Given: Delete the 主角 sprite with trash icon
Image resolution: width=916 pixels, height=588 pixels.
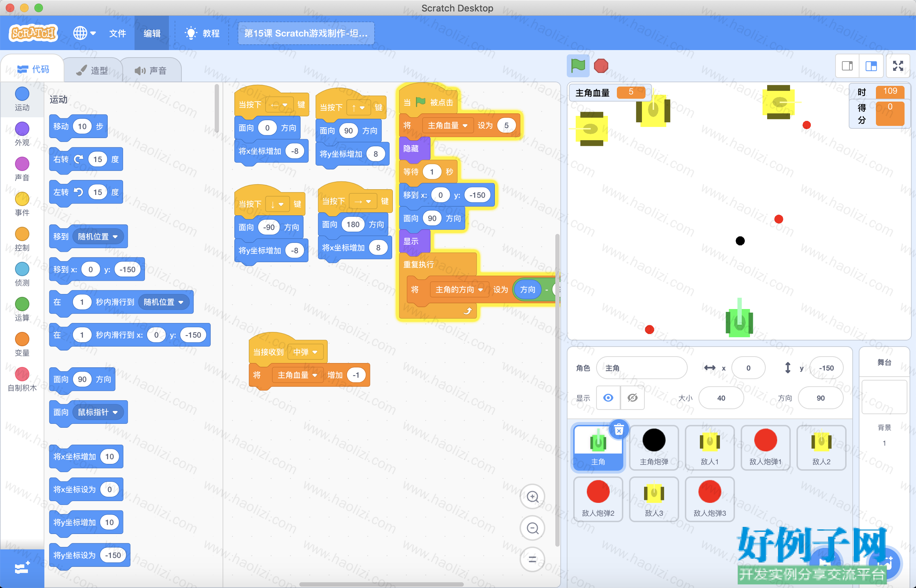Looking at the screenshot, I should point(619,430).
